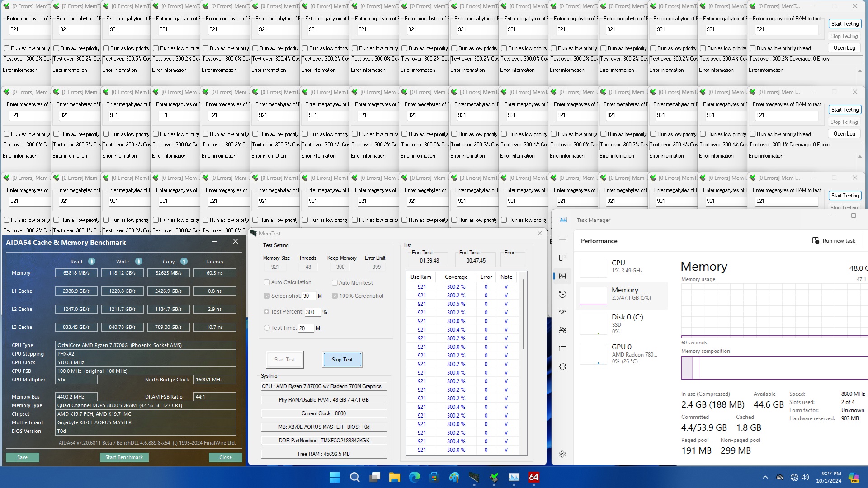
Task: Launch Microsoft Edge from the taskbar
Action: click(x=415, y=477)
